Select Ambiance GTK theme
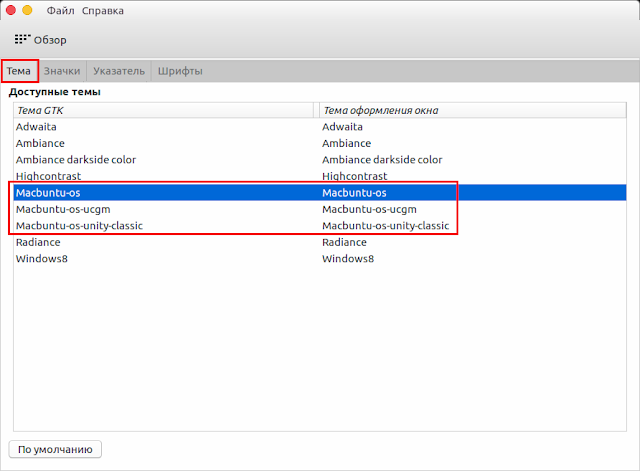Image resolution: width=640 pixels, height=471 pixels. point(40,143)
